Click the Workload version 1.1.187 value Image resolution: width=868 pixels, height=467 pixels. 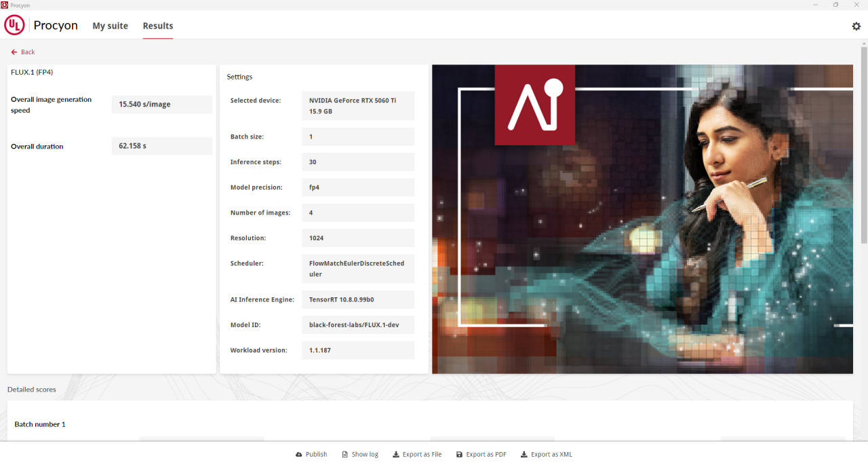point(358,350)
